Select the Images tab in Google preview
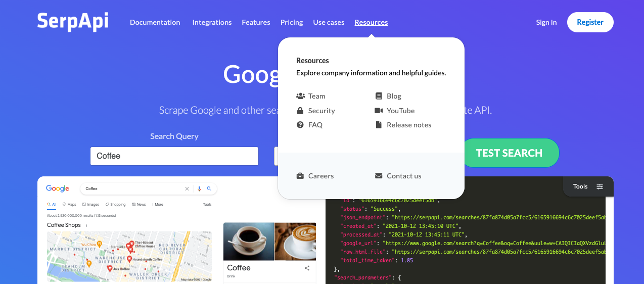Viewport: 644px width, 284px height. pyautogui.click(x=91, y=205)
